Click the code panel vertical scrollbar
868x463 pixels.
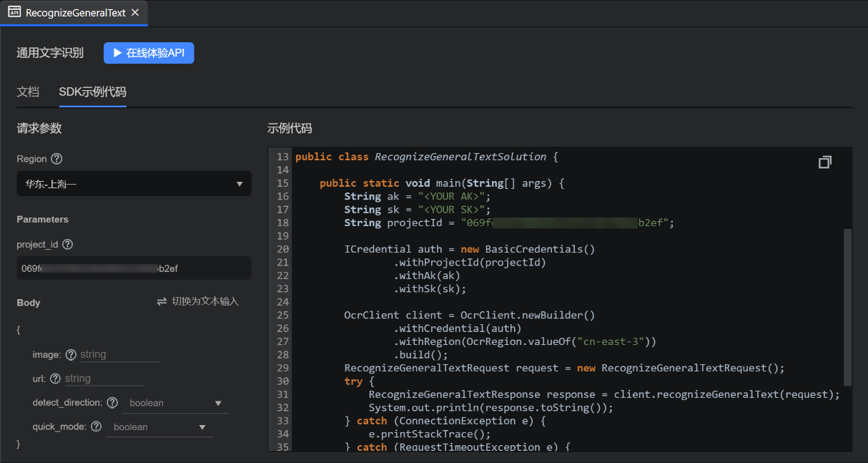(x=848, y=306)
